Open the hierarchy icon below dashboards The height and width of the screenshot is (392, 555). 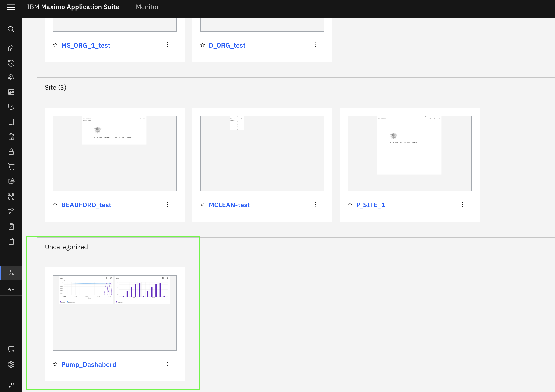pyautogui.click(x=11, y=288)
